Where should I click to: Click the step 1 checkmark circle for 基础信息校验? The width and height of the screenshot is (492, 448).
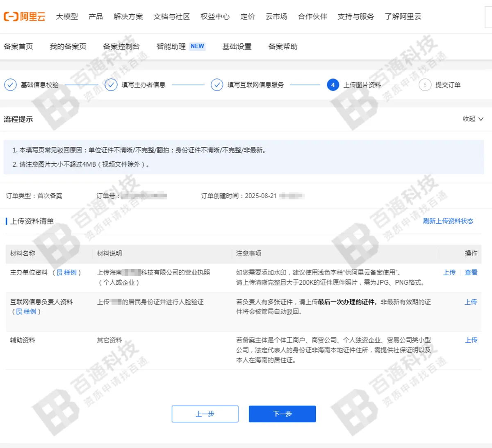(x=10, y=85)
